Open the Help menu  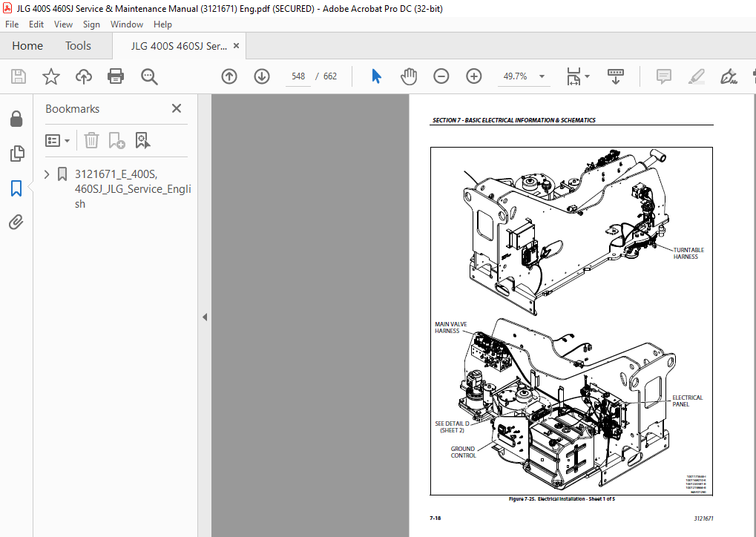click(x=162, y=24)
